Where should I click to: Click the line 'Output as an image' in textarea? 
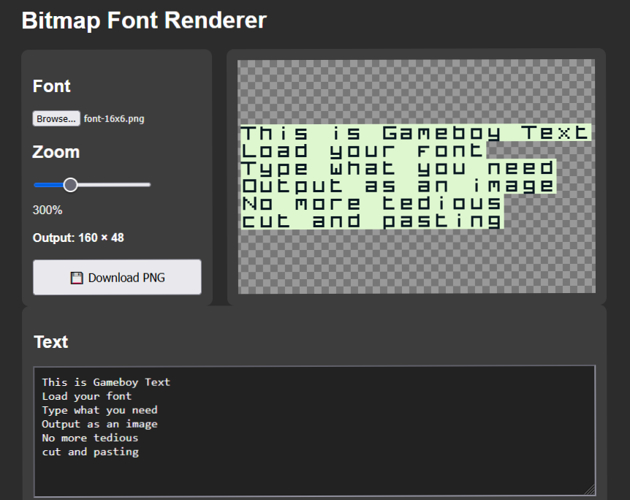100,424
